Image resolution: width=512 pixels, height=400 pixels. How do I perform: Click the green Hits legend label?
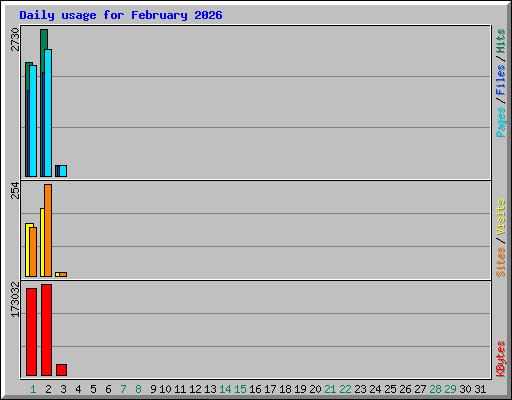[x=501, y=41]
